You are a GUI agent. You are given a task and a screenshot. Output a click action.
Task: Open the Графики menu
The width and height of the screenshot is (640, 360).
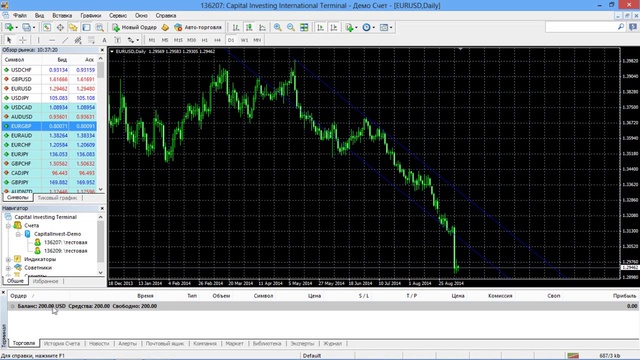click(91, 16)
